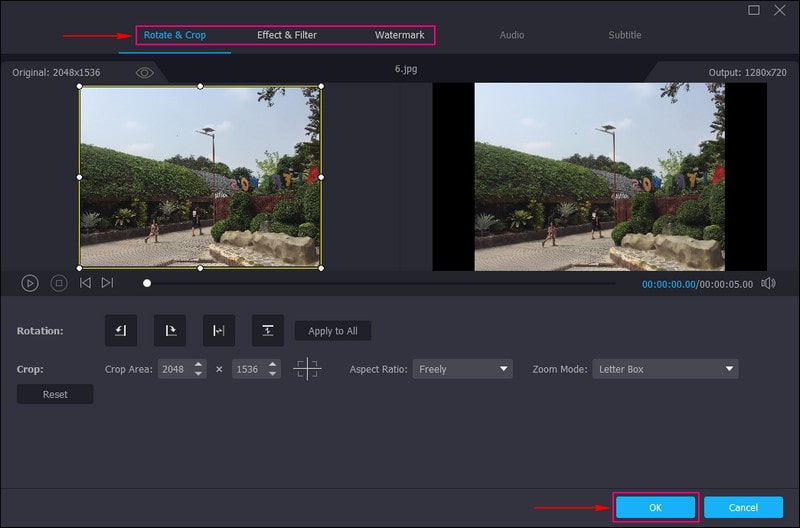Skip to the next frame
Image resolution: width=800 pixels, height=528 pixels.
(x=107, y=283)
